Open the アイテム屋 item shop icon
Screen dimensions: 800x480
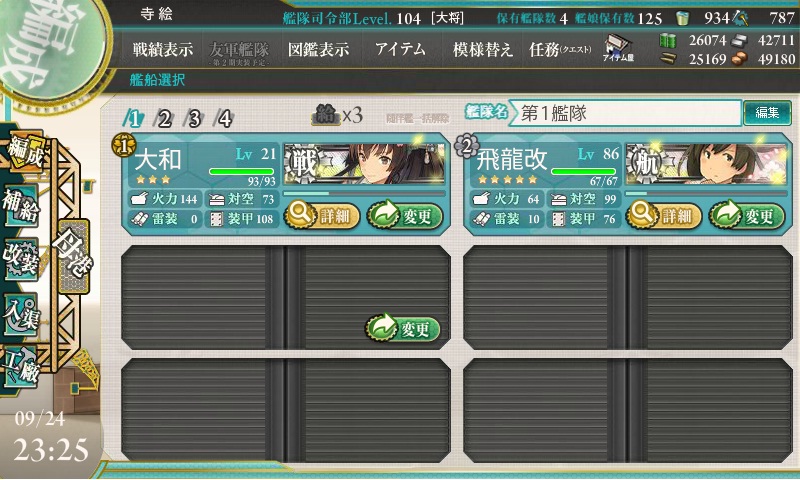[x=618, y=49]
